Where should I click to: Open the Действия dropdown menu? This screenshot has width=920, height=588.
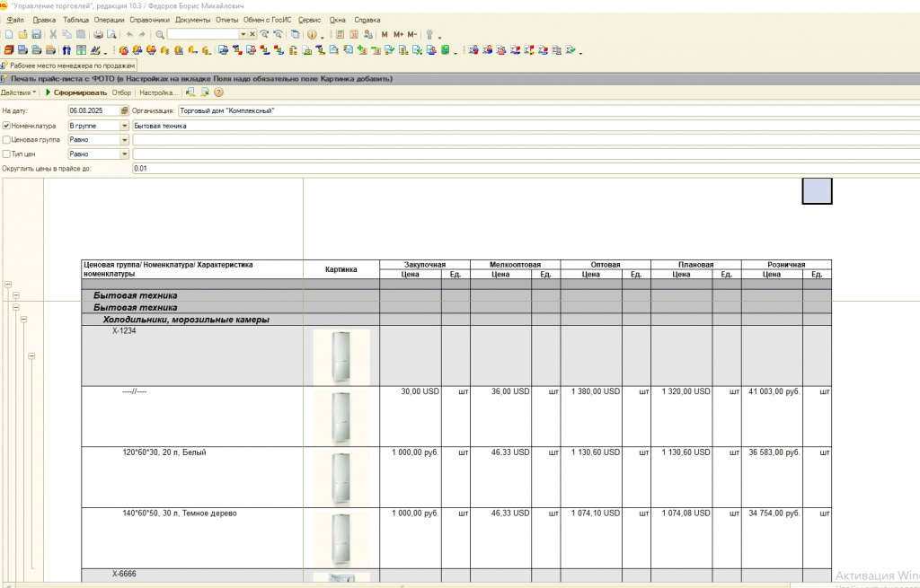pyautogui.click(x=19, y=92)
